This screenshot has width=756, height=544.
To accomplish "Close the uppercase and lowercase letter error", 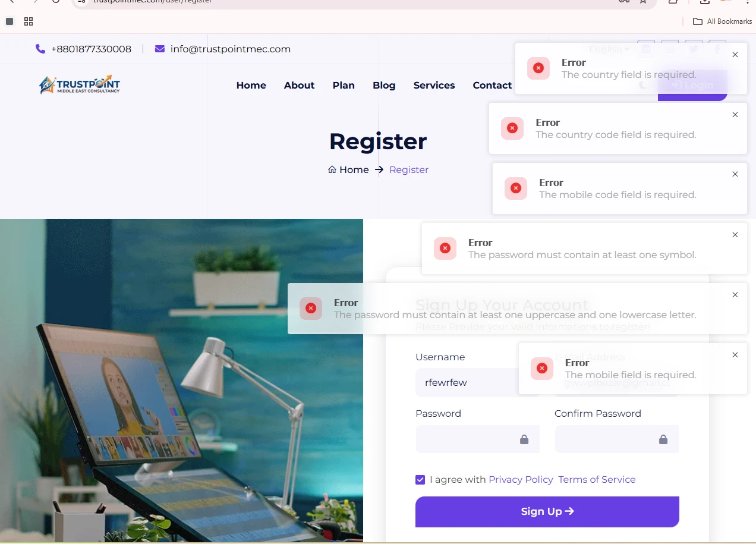I will click(x=735, y=295).
